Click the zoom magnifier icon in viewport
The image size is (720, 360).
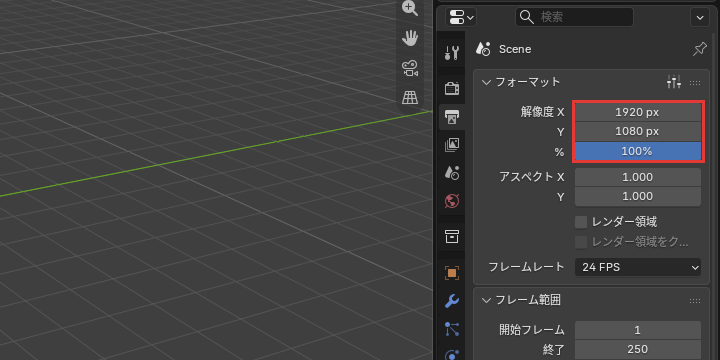tap(410, 8)
